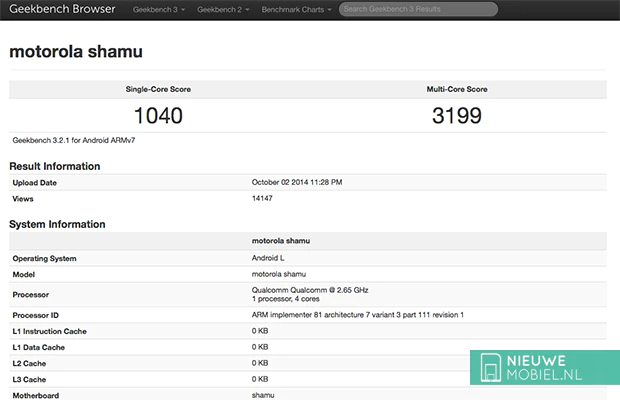The width and height of the screenshot is (620, 400).
Task: Expand the Geekbench 3 dropdown menu
Action: point(159,9)
